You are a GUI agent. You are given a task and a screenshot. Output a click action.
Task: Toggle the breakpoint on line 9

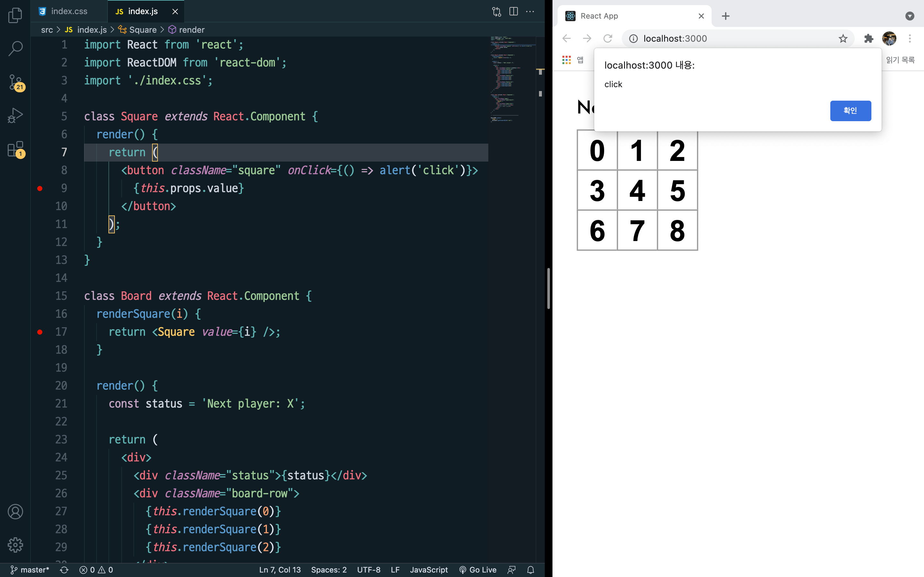(40, 188)
